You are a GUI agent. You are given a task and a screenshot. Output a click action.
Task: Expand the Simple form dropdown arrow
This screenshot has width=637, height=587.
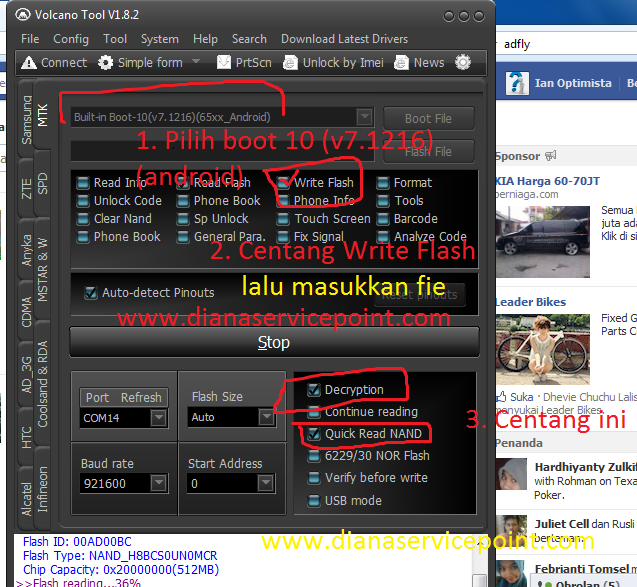point(196,61)
